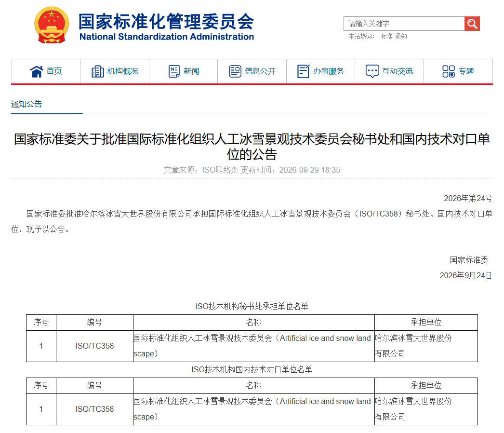Click the red search magnifier button
The height and width of the screenshot is (433, 504).
coord(472,24)
